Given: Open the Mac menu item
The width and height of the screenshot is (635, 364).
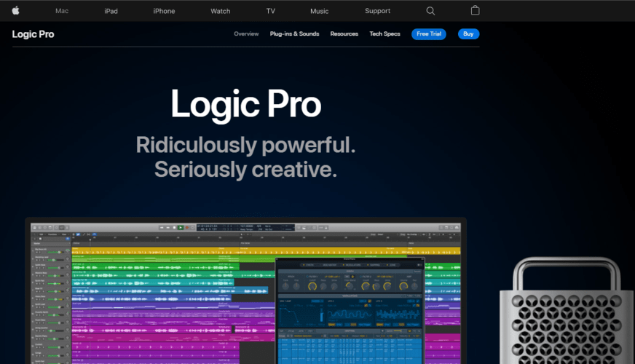Looking at the screenshot, I should pos(62,11).
